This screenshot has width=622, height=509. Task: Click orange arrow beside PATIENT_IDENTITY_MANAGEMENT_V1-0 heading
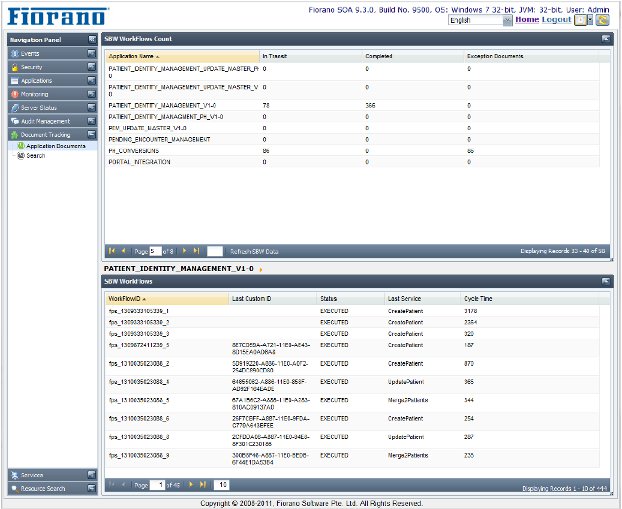pyautogui.click(x=261, y=269)
